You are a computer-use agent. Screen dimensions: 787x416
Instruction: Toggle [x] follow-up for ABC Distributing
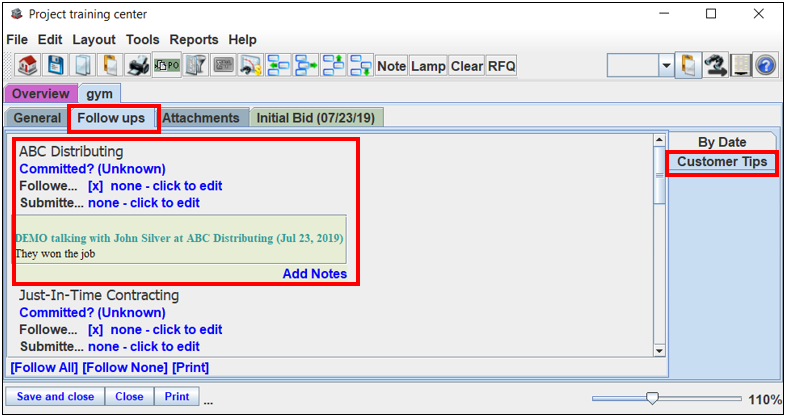click(x=95, y=186)
